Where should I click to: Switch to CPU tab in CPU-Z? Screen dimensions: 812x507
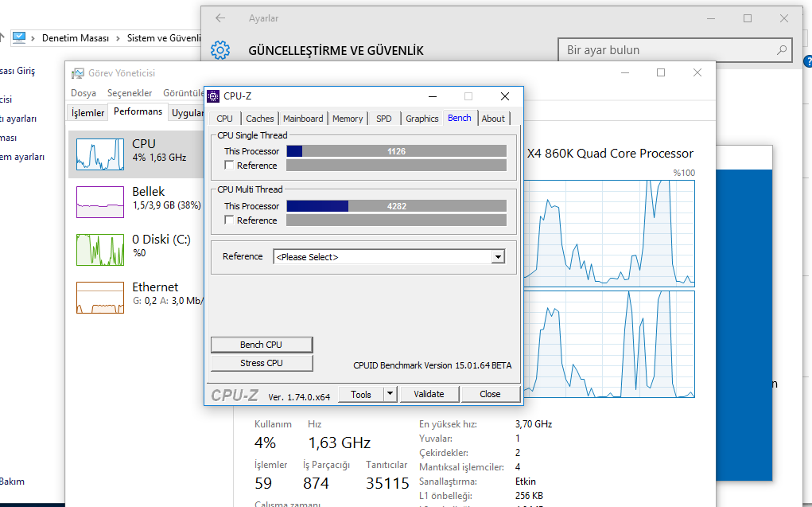pyautogui.click(x=224, y=119)
